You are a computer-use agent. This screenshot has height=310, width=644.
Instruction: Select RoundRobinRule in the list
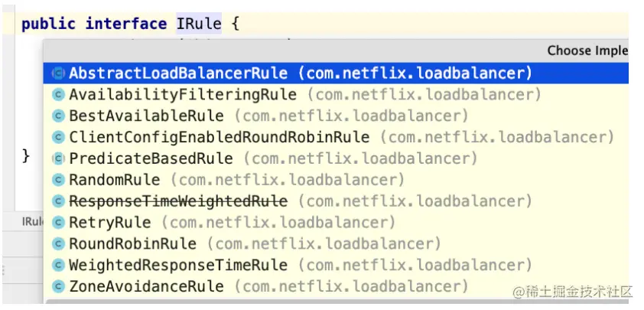(x=336, y=244)
